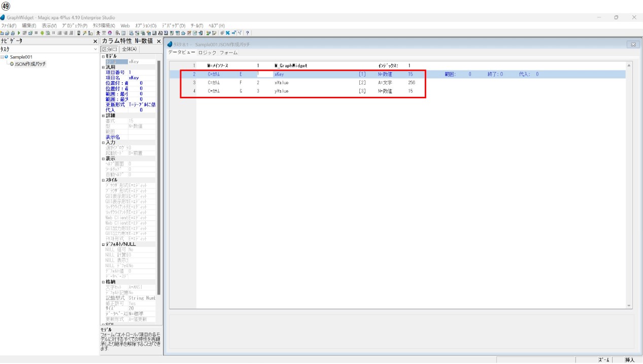
Task: Click the blue X icon in toolbar
Action: pos(227,33)
